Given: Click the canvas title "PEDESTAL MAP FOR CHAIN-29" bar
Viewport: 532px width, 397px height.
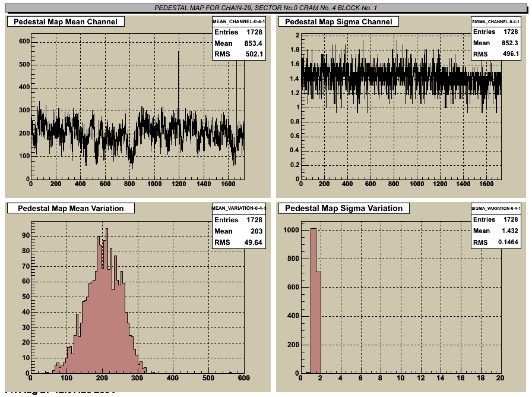Looking at the screenshot, I should [265, 8].
